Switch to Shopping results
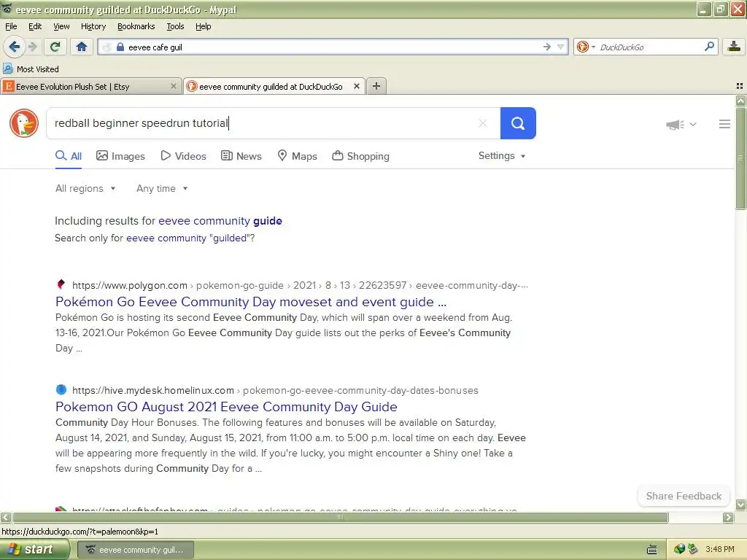 (360, 156)
